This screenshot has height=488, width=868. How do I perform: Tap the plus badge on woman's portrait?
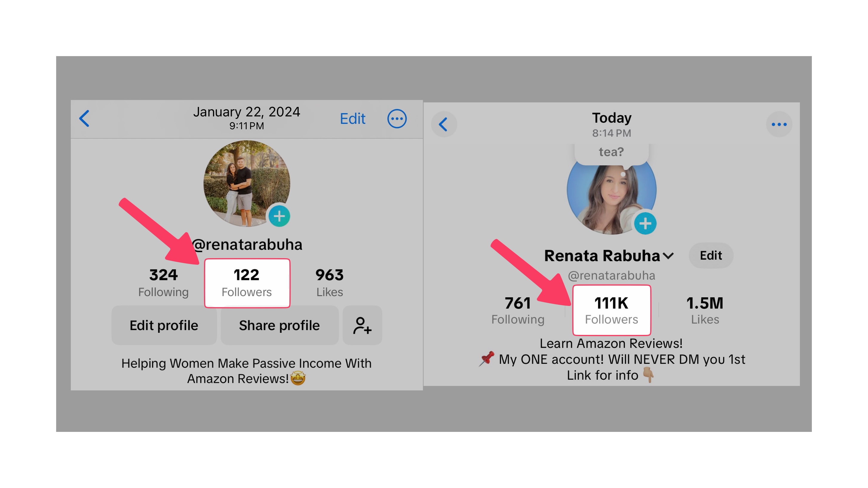[645, 223]
